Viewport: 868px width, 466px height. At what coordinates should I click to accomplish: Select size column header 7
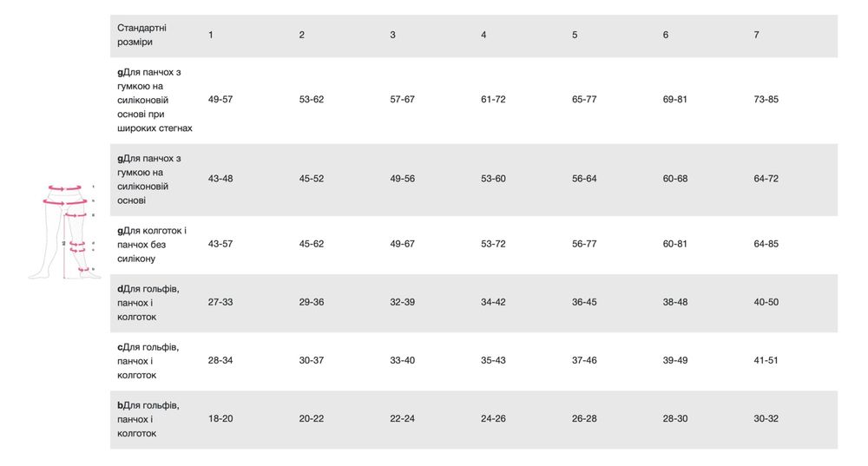point(757,35)
